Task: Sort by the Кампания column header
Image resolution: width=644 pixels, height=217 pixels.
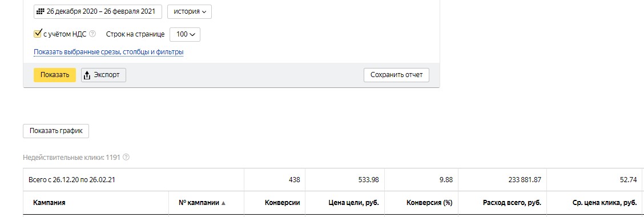Action: [x=49, y=203]
